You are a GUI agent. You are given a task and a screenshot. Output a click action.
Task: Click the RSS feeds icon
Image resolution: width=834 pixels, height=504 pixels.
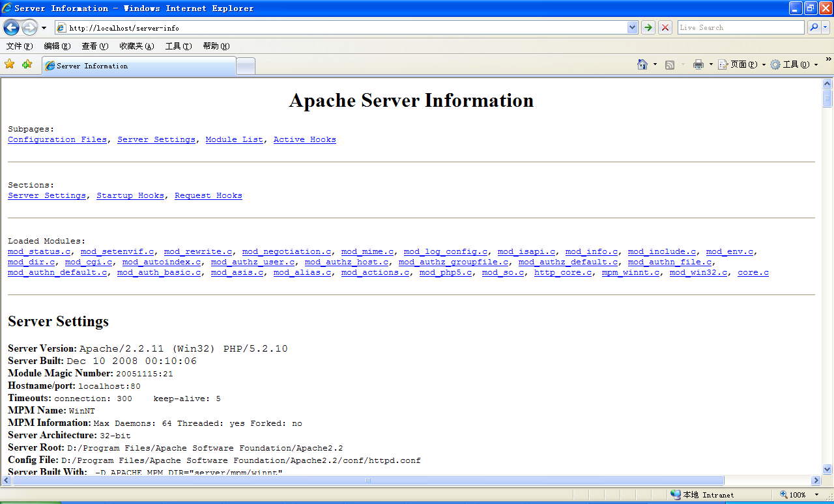click(x=670, y=64)
